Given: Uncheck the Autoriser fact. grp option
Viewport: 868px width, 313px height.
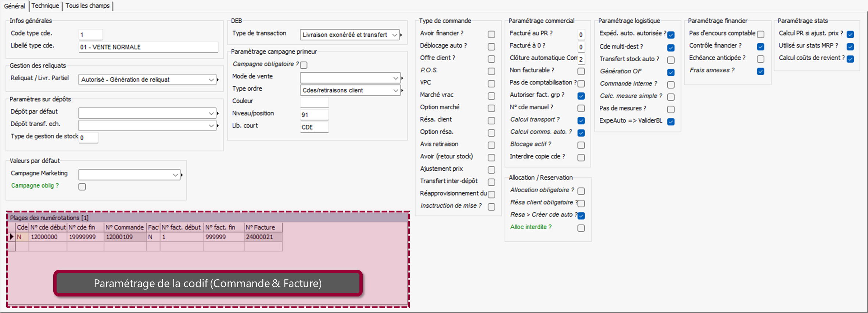Looking at the screenshot, I should pos(581,96).
